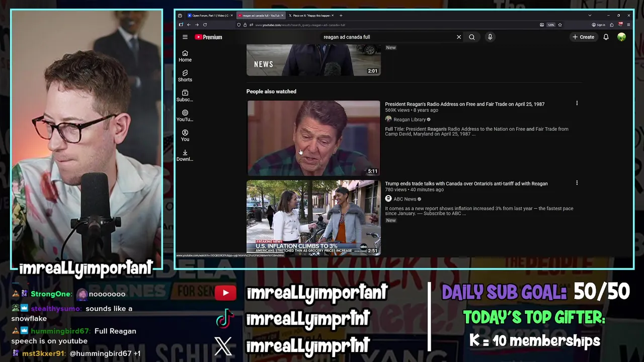Click the People also watched heading

click(271, 92)
